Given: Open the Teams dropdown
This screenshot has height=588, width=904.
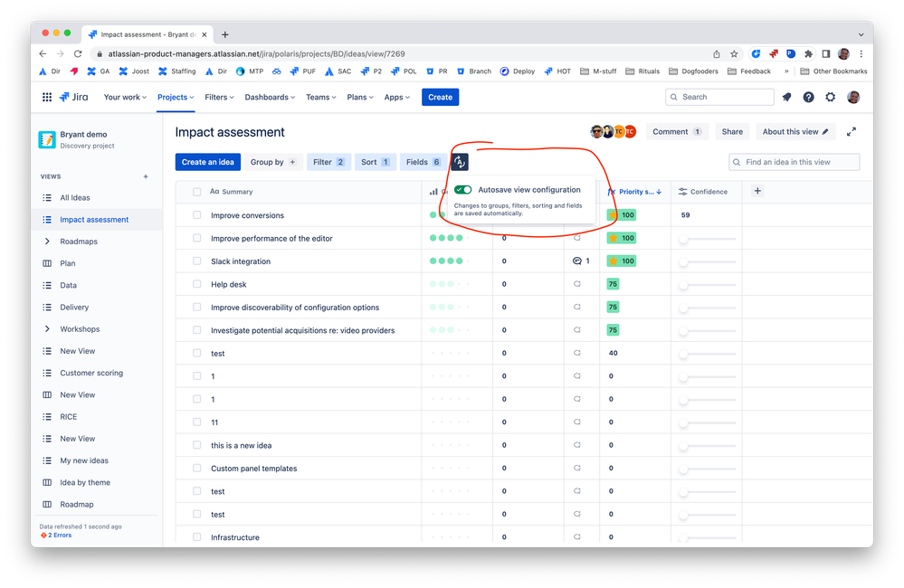Looking at the screenshot, I should pyautogui.click(x=320, y=97).
